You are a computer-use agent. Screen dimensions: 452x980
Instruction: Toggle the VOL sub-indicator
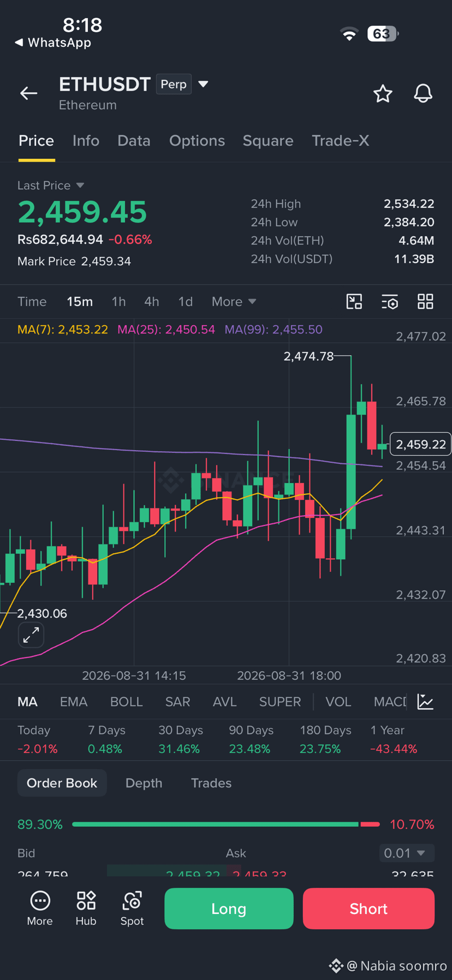(338, 702)
